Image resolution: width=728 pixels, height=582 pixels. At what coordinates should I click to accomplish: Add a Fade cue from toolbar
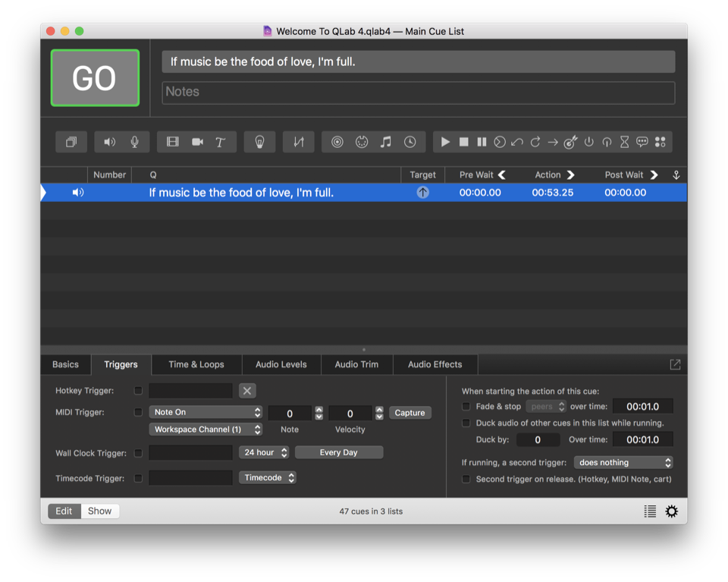pos(299,142)
